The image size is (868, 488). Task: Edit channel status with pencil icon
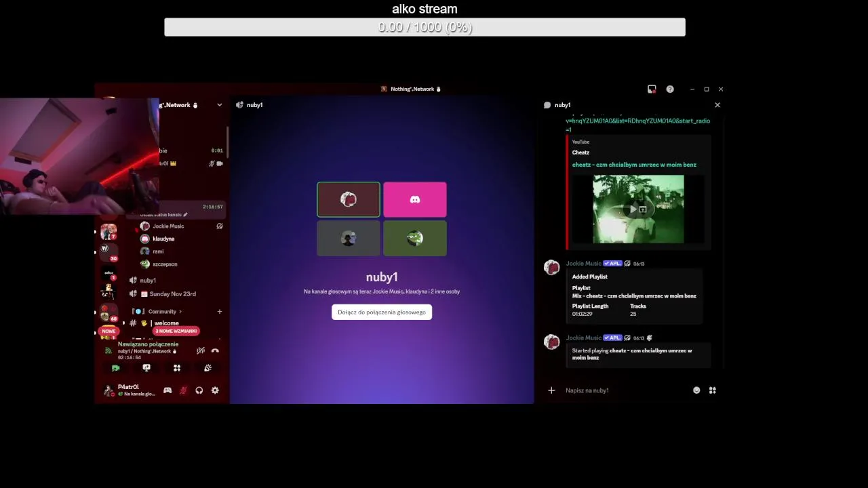coord(186,215)
